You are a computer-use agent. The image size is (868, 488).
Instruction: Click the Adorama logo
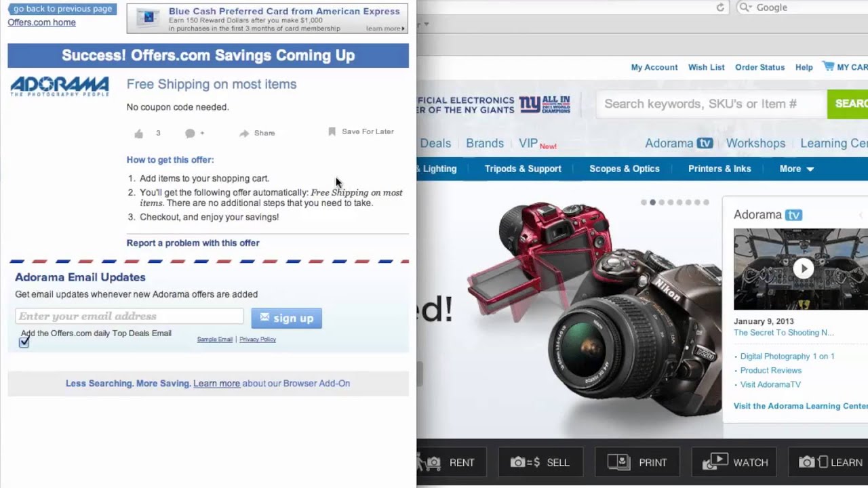tap(60, 86)
